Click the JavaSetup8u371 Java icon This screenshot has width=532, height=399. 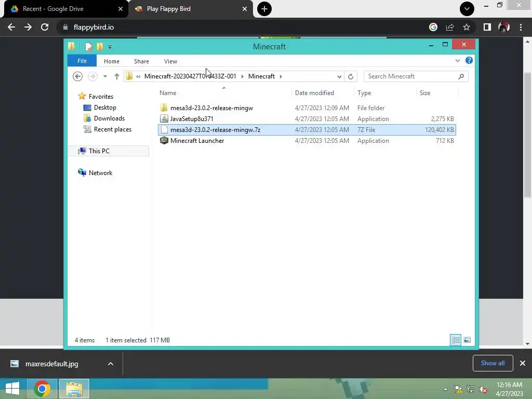click(164, 119)
